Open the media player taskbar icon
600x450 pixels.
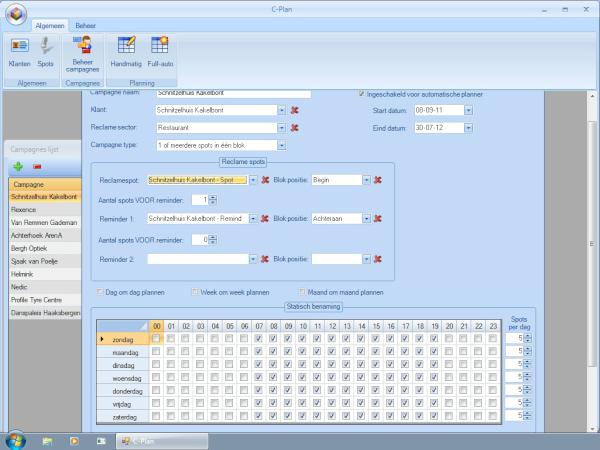point(74,441)
